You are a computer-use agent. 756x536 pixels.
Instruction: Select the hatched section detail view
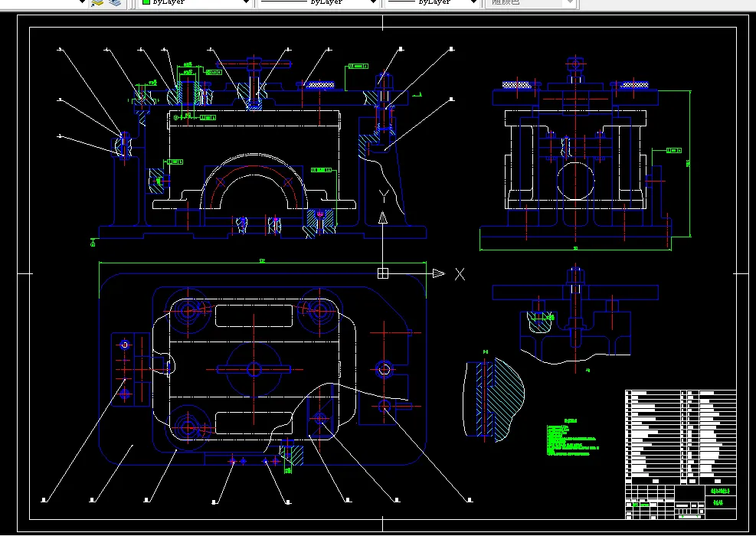click(494, 399)
